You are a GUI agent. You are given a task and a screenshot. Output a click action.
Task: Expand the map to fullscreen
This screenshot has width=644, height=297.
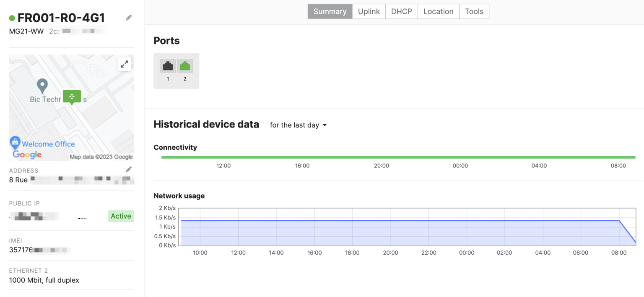click(x=125, y=64)
